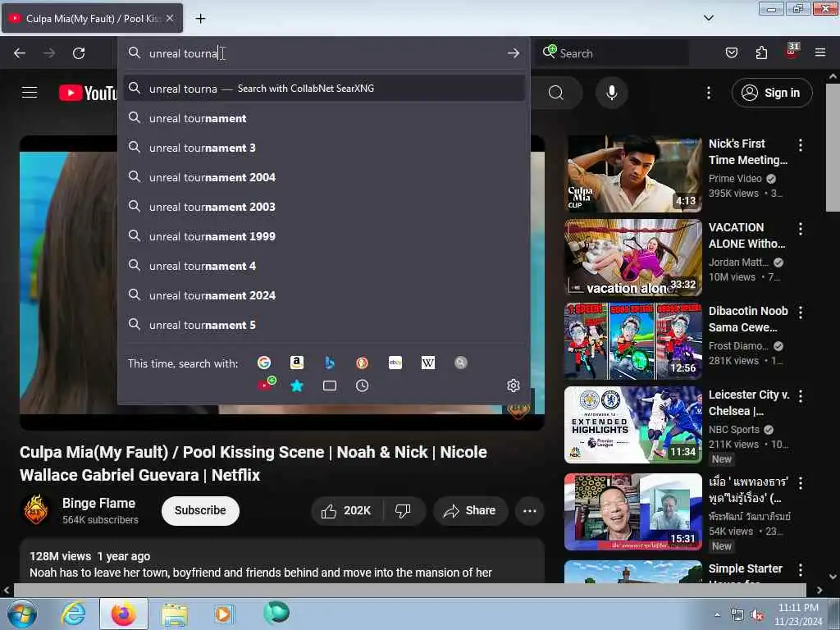Search this time with eBay icon
Image resolution: width=840 pixels, height=630 pixels.
(395, 363)
